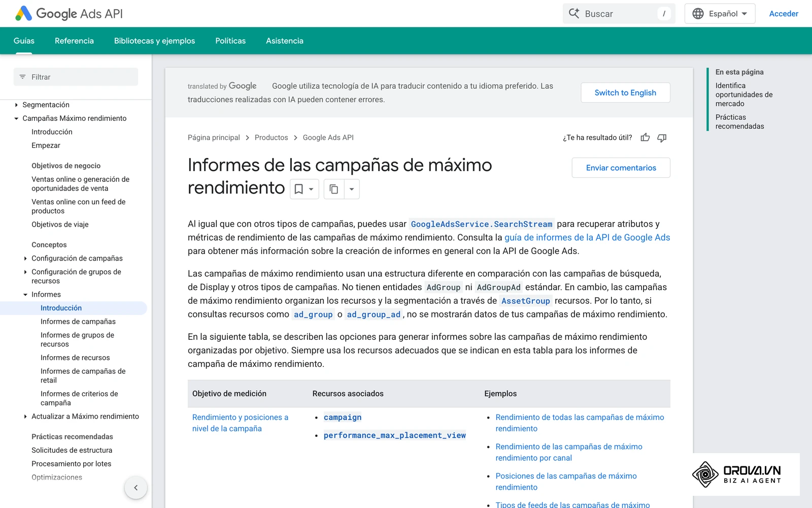Screen dimensions: 812x508
Task: Click the Acceder sign-in link
Action: 784,14
